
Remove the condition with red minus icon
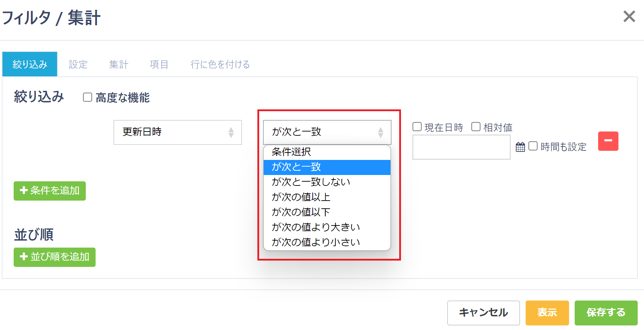(x=608, y=141)
